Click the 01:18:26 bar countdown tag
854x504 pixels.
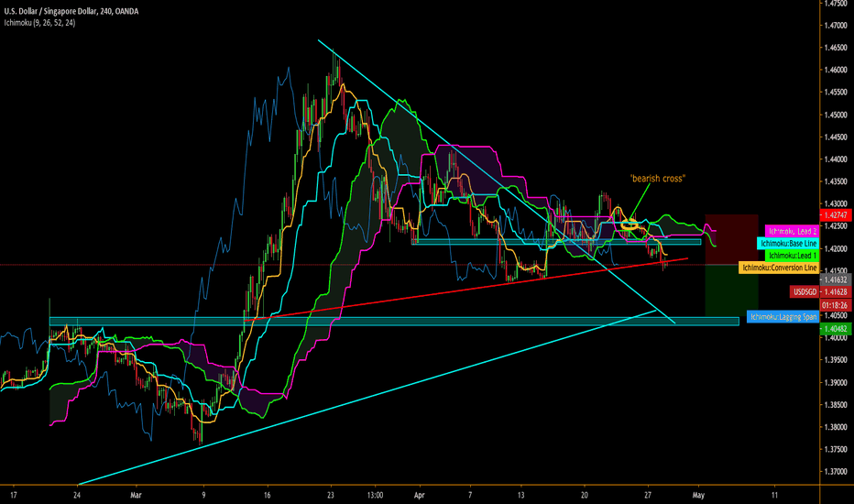pos(836,304)
